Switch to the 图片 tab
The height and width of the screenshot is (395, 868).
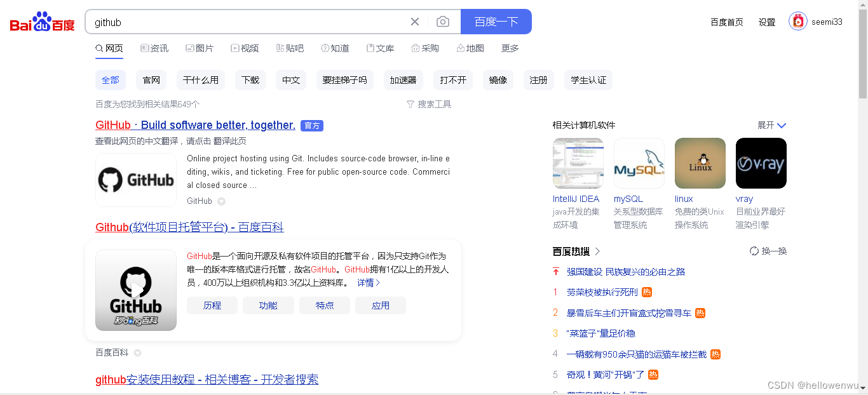[x=200, y=48]
